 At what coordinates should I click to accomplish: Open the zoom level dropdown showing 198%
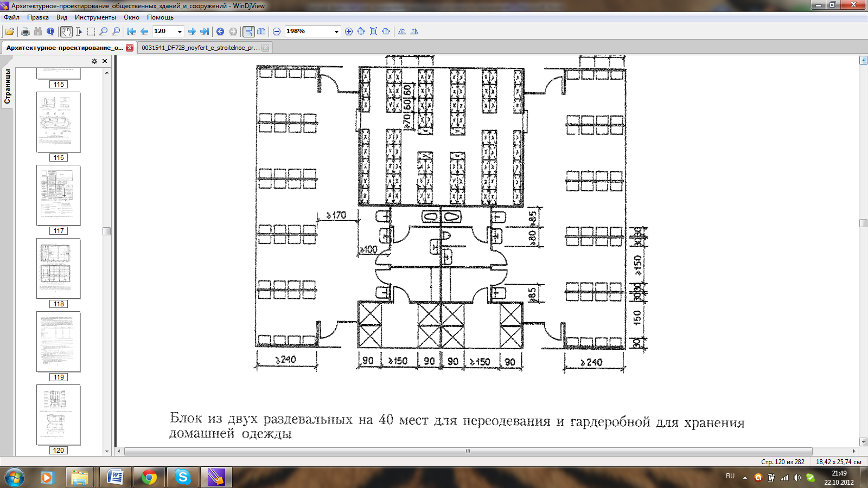coord(336,31)
